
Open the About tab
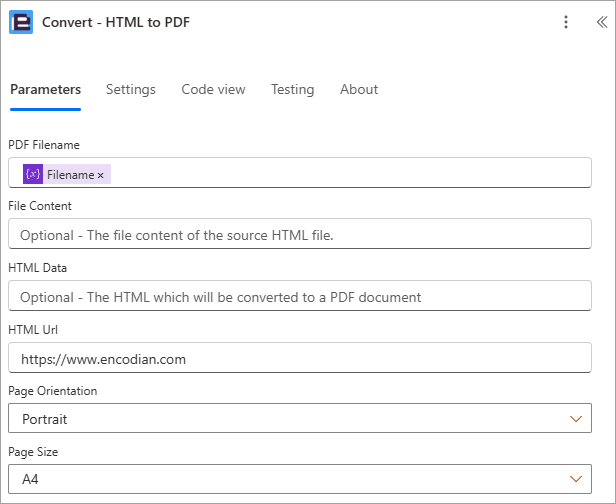(359, 90)
